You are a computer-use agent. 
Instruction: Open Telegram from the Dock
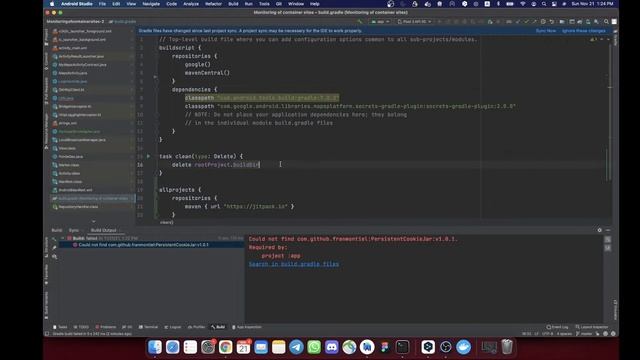pyautogui.click(x=296, y=347)
